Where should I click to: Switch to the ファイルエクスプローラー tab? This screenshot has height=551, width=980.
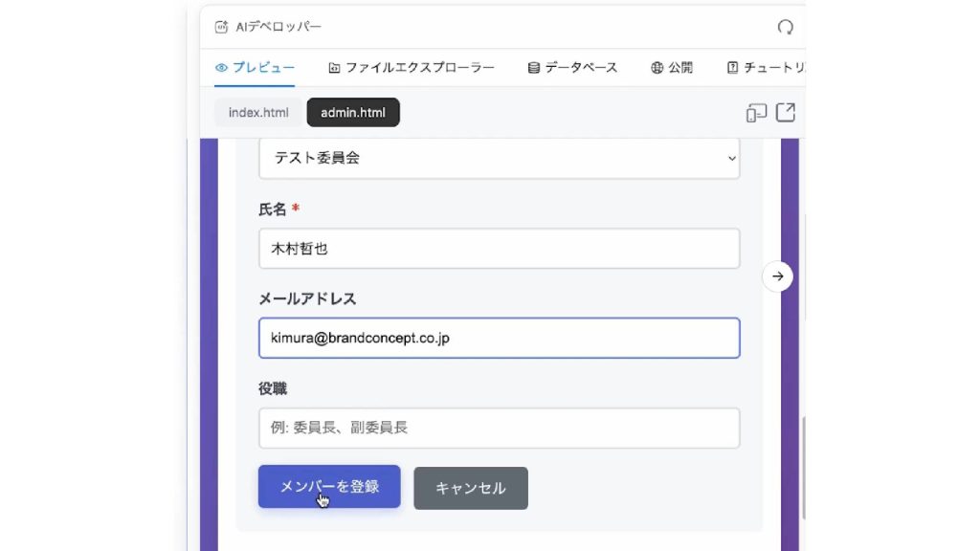click(411, 68)
